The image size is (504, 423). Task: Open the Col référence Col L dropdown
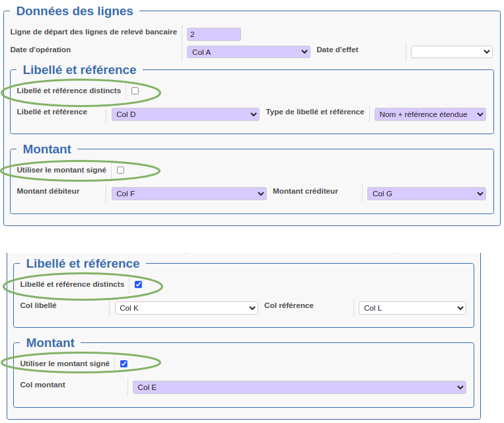(x=412, y=308)
